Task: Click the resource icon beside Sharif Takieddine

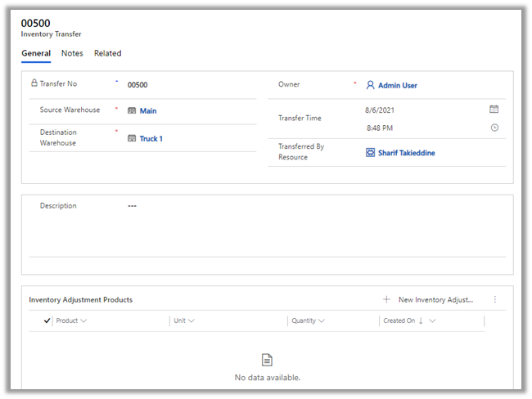Action: (x=370, y=152)
